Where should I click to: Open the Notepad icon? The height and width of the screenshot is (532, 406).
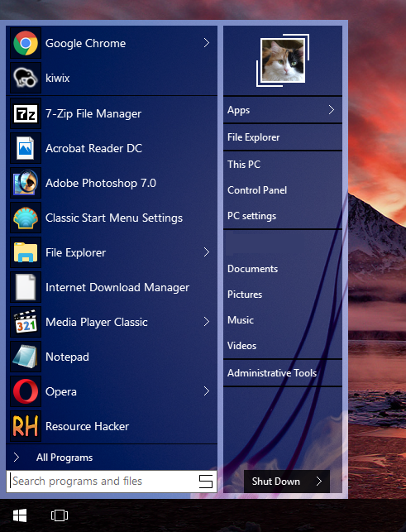click(26, 357)
